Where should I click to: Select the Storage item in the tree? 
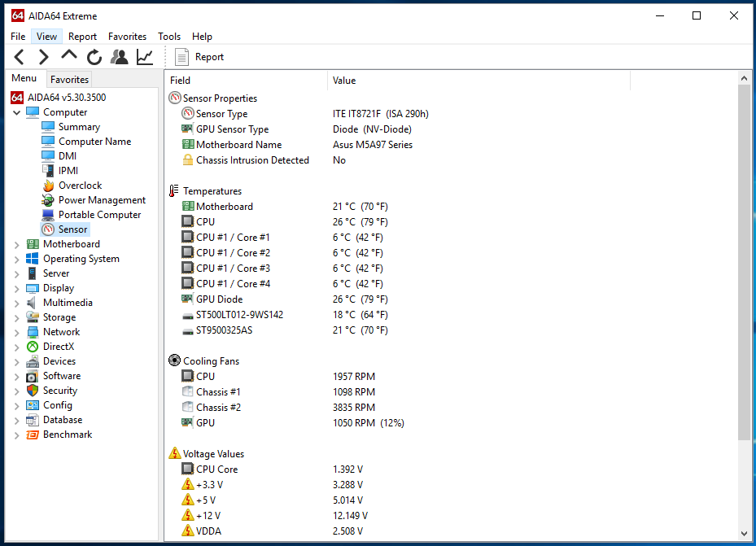[x=59, y=317]
